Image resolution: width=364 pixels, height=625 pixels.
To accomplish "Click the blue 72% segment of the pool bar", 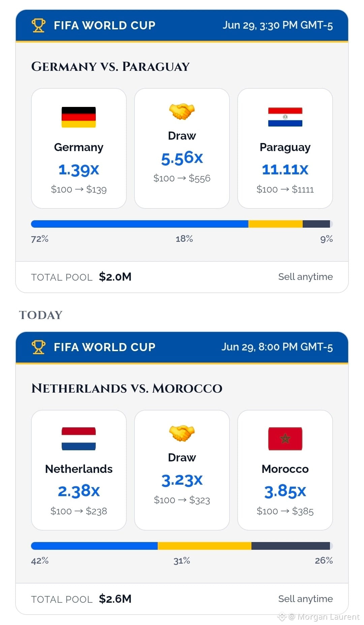I will [140, 224].
